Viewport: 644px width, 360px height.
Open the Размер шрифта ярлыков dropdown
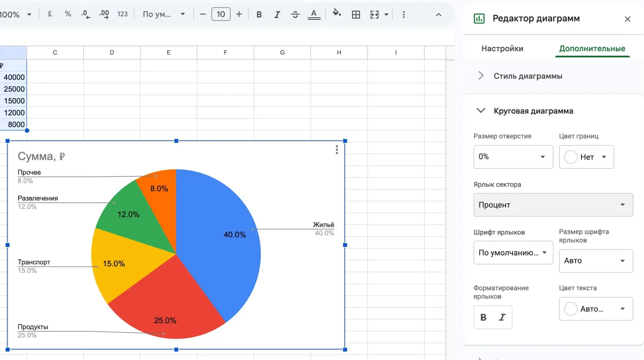pos(596,261)
